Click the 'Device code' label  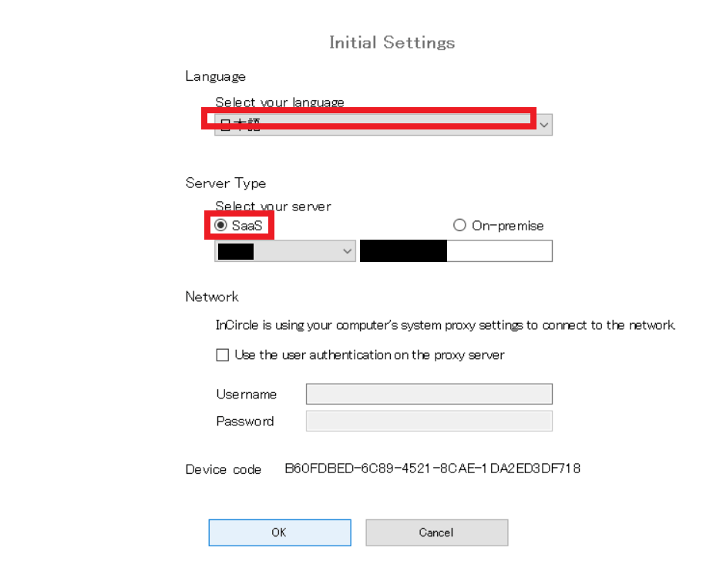(224, 469)
